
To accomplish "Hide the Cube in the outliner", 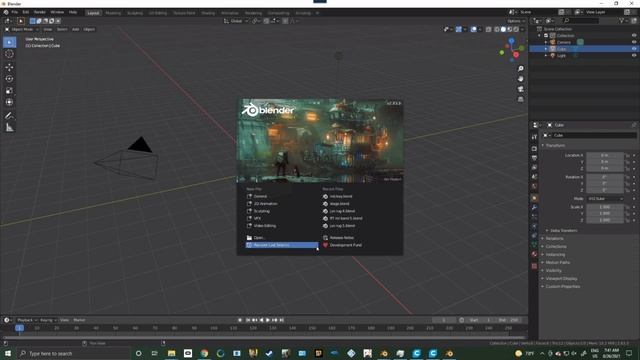I will [634, 49].
